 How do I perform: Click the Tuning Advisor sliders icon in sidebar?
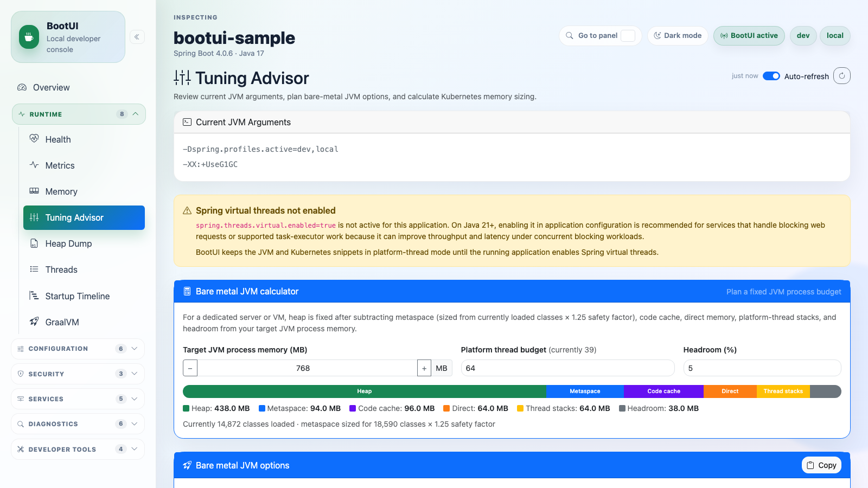click(34, 217)
